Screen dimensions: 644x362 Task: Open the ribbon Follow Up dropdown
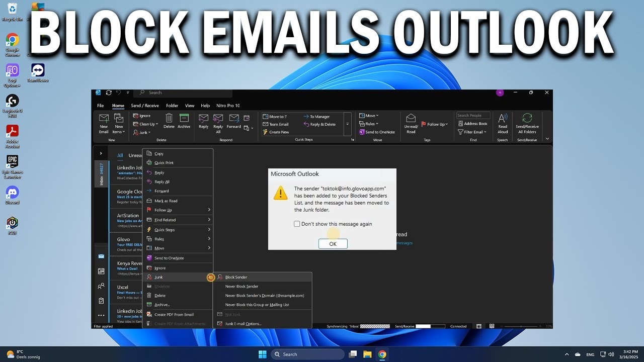point(435,124)
